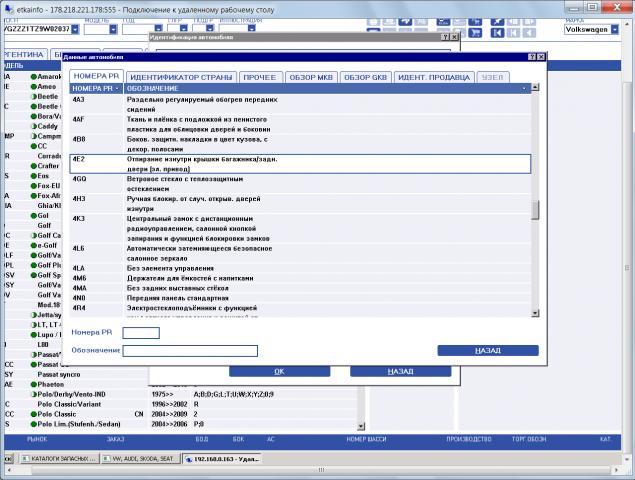Switch to the НОМЕРА PR tab

pos(96,76)
